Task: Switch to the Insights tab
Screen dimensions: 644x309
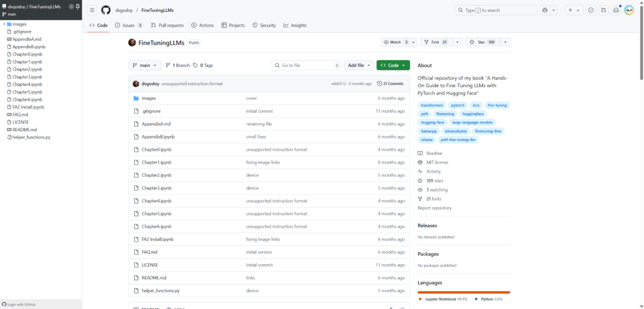Action: [295, 26]
